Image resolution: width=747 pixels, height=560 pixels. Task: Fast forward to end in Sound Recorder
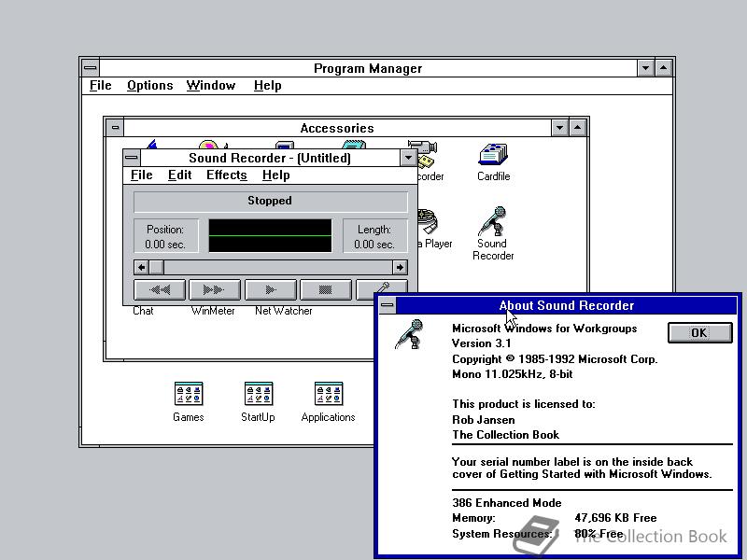point(215,289)
